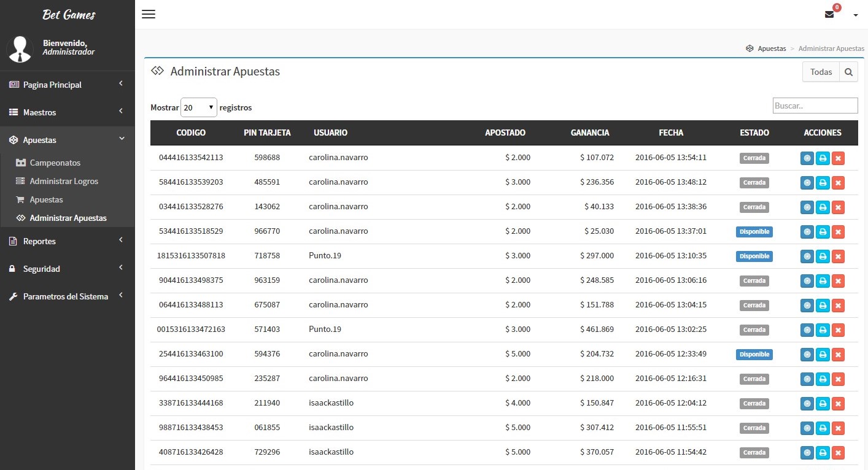This screenshot has height=470, width=868.
Task: Click print icon for bet 584416133539203
Action: [823, 183]
